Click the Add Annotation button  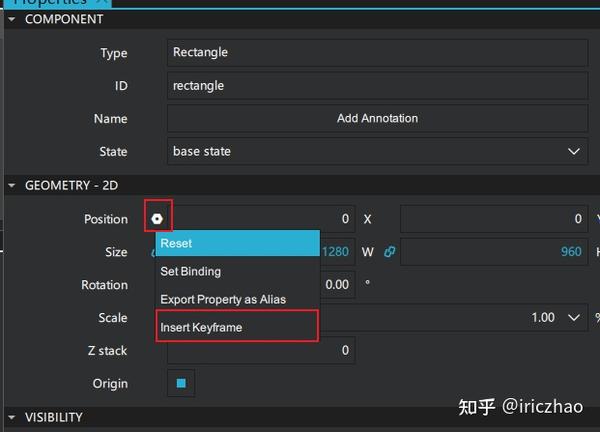tap(377, 118)
